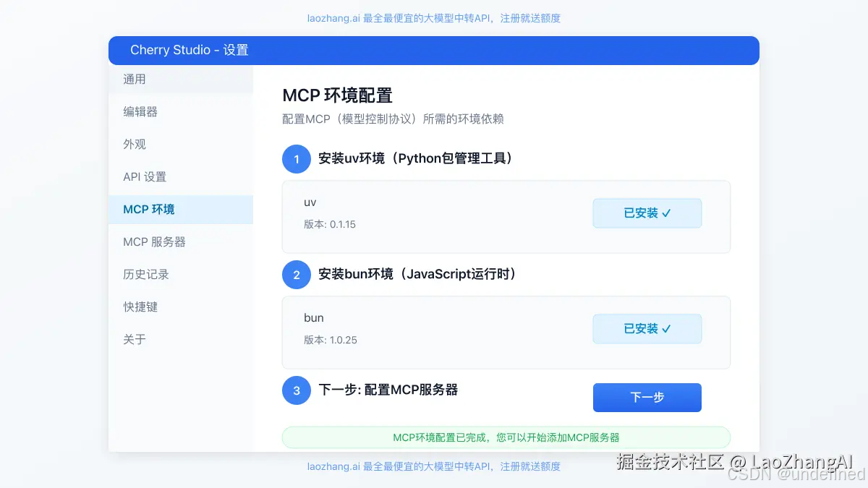The image size is (868, 488).
Task: Click the bottom laozhang.ai banner link
Action: (434, 466)
